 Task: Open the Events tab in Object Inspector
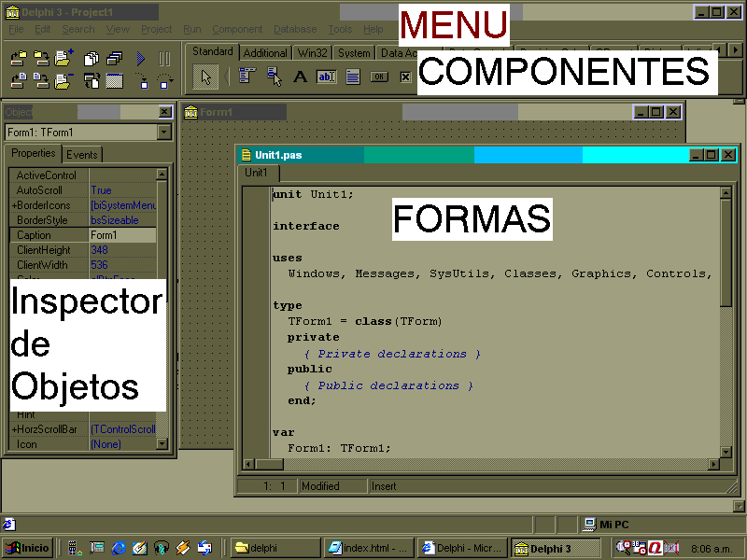pyautogui.click(x=81, y=155)
